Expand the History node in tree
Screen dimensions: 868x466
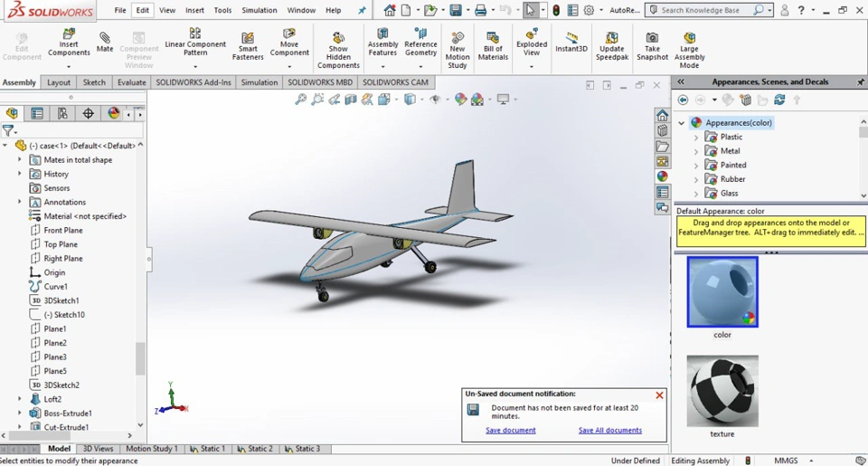click(x=20, y=174)
